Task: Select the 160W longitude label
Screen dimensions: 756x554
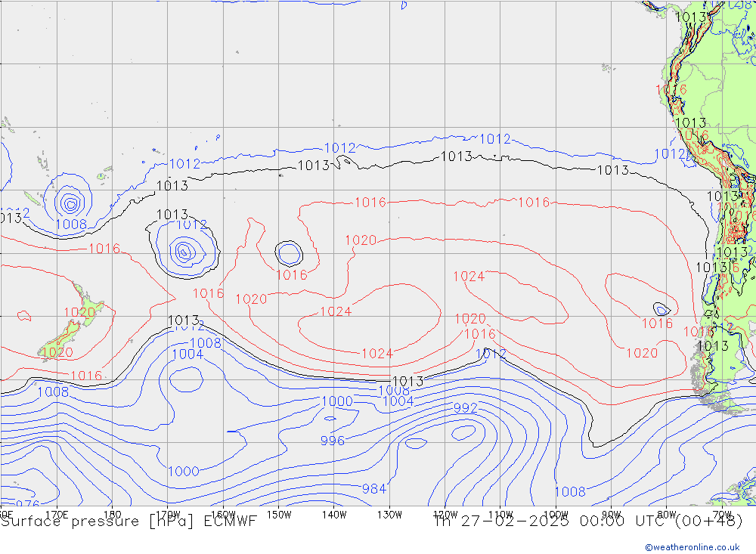Action: coord(223,515)
